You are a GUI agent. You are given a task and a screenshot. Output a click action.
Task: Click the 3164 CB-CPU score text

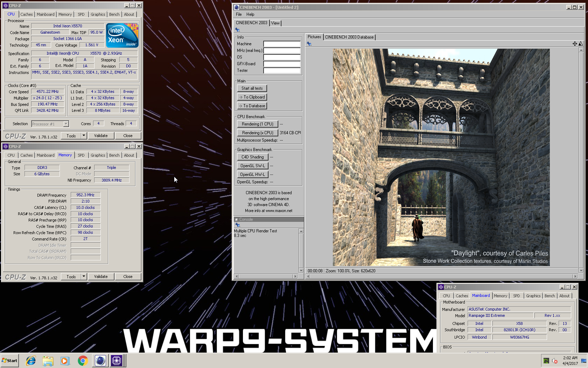point(290,133)
